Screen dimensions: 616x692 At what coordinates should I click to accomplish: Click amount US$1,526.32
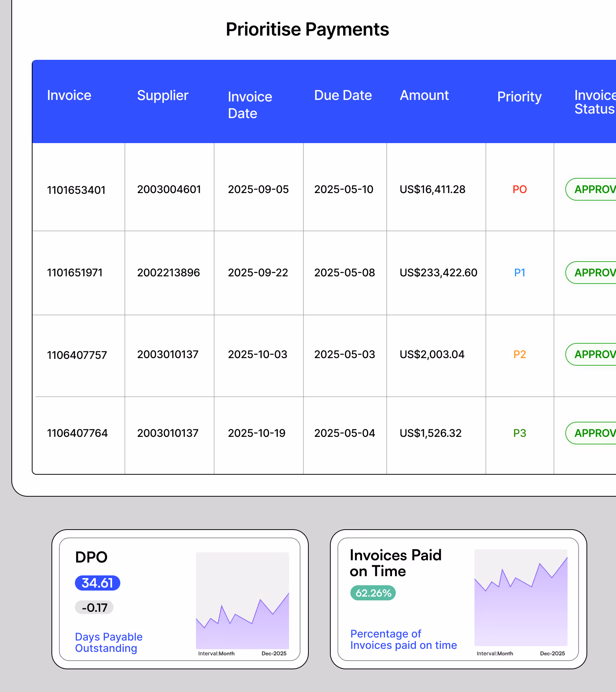point(431,433)
